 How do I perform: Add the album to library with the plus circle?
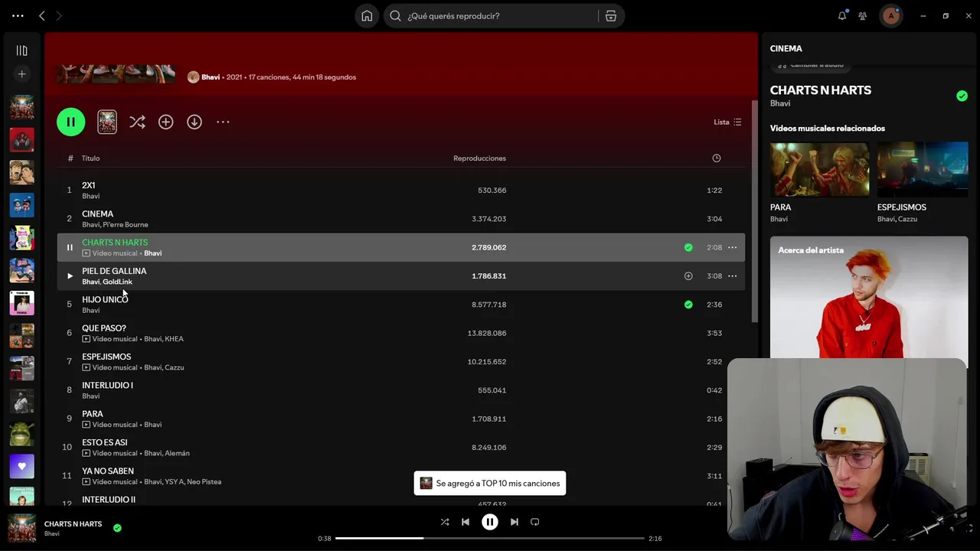pos(165,122)
